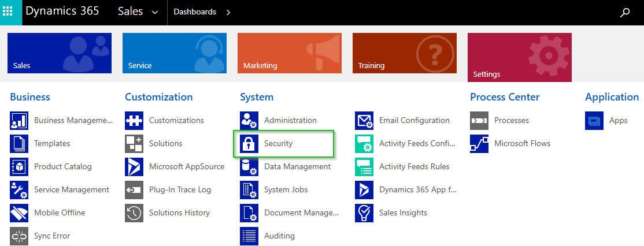644x246 pixels.
Task: Open the Training tile
Action: coord(404,53)
